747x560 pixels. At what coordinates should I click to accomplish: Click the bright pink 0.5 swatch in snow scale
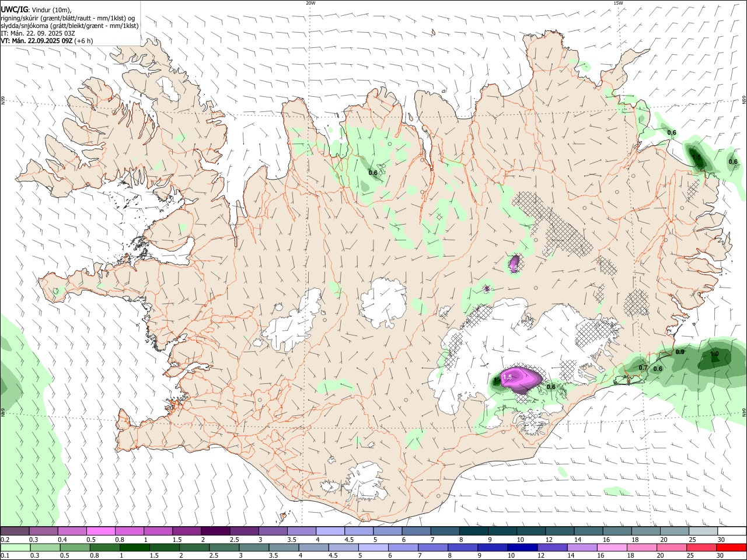pos(101,531)
